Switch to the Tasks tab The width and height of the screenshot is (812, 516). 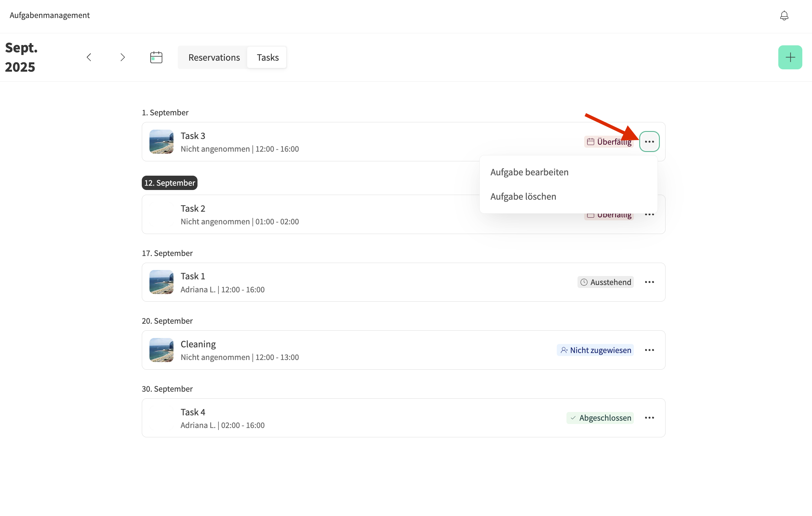tap(268, 58)
